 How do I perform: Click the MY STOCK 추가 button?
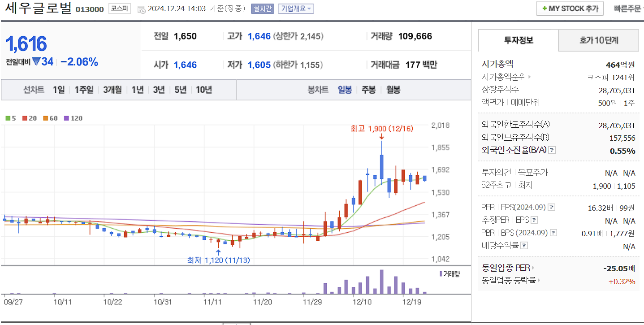point(569,8)
